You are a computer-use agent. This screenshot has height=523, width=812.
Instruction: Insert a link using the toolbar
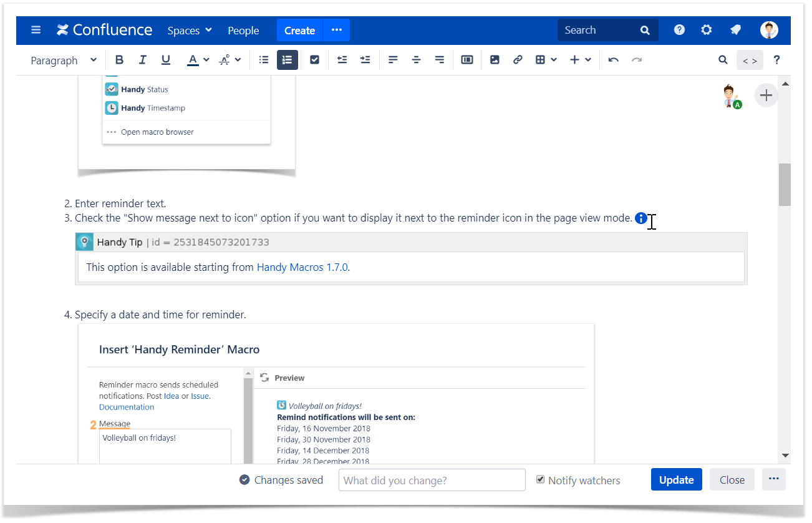517,60
